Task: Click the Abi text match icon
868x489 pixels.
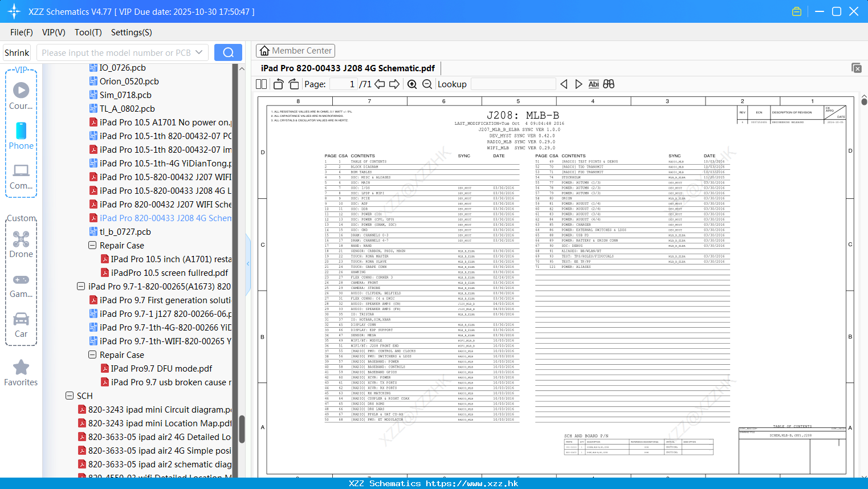Action: click(593, 84)
